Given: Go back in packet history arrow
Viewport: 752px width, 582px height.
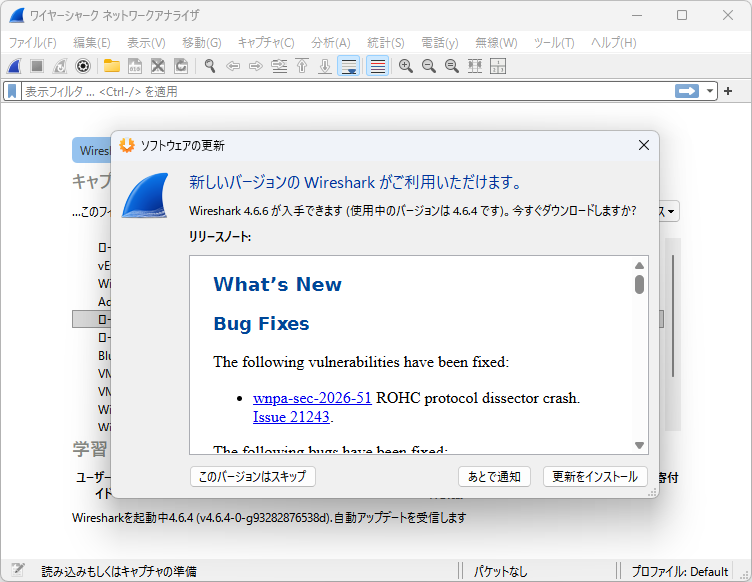Looking at the screenshot, I should 233,66.
